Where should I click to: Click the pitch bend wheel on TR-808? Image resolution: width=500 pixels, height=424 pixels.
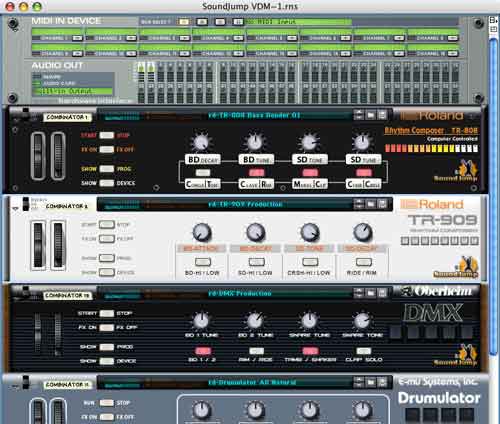click(38, 156)
